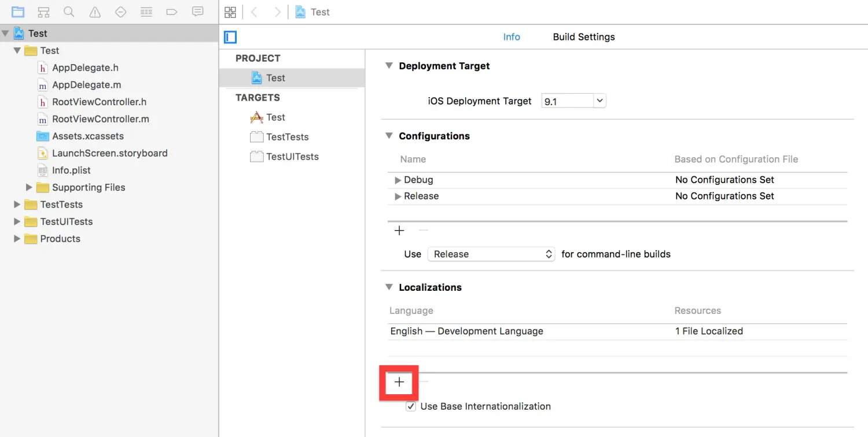Select LaunchScreen.storyboard file
This screenshot has height=437, width=868.
[102, 153]
